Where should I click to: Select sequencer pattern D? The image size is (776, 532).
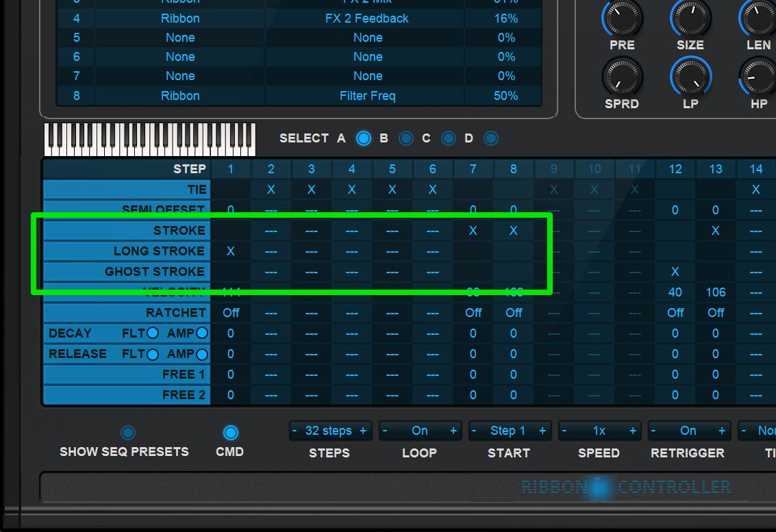click(x=491, y=138)
